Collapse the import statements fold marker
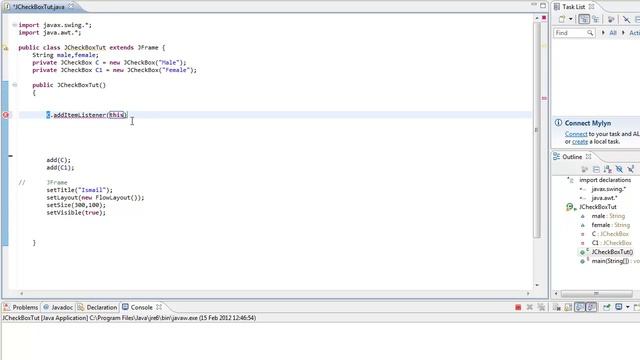 pos(15,25)
